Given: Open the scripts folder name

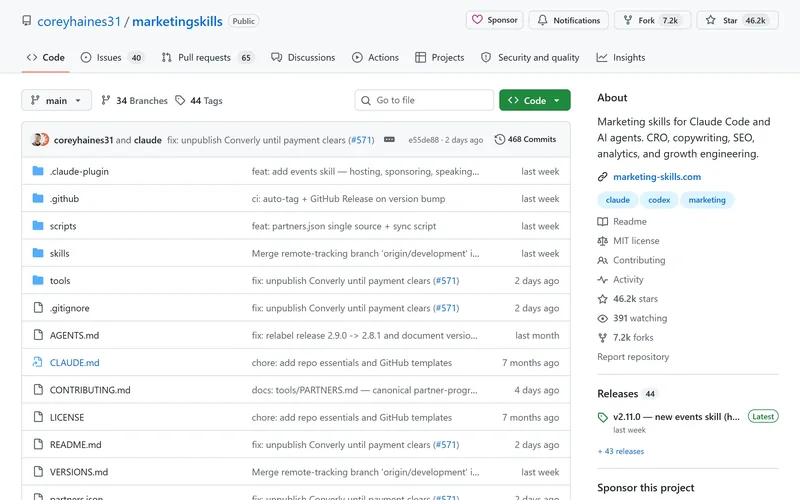Looking at the screenshot, I should [x=63, y=226].
